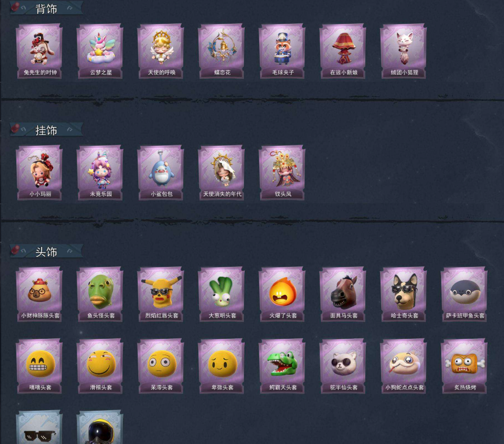This screenshot has height=444, width=504.
Task: Open the 天使的呼唤 angel accessory
Action: (x=161, y=51)
